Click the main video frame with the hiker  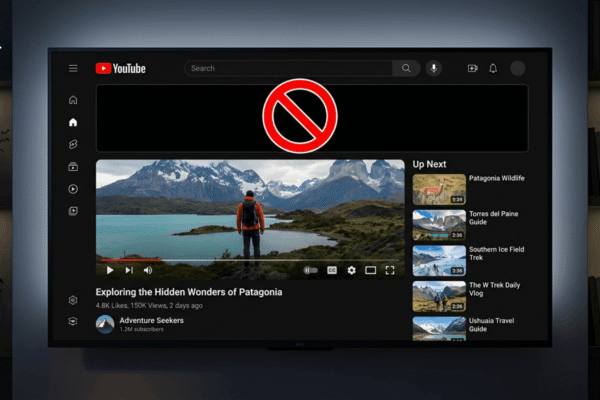click(250, 219)
